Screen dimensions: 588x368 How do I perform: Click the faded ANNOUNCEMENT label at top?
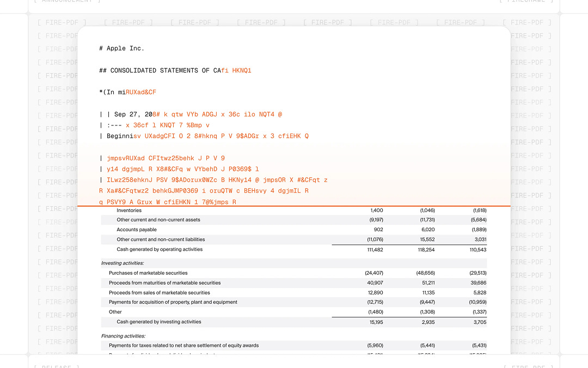(67, 1)
